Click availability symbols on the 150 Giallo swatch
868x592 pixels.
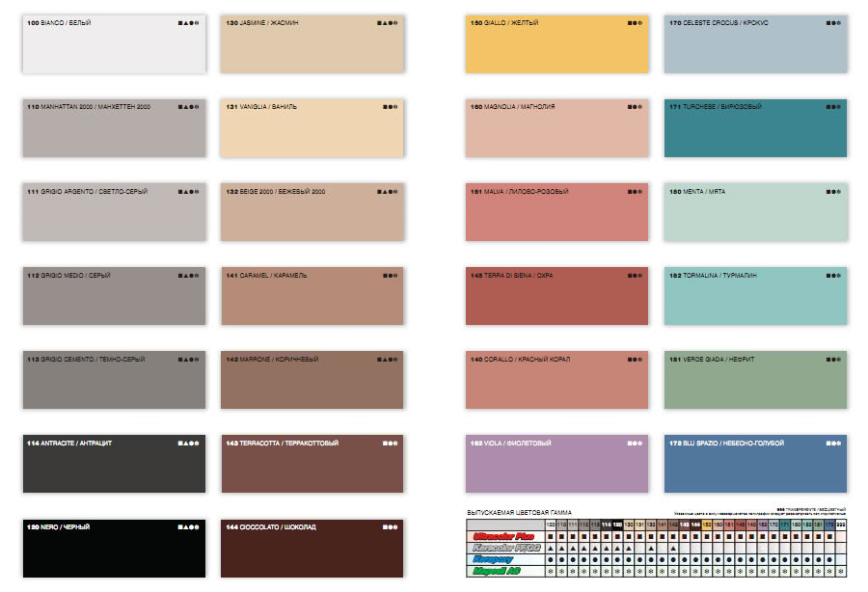point(635,22)
